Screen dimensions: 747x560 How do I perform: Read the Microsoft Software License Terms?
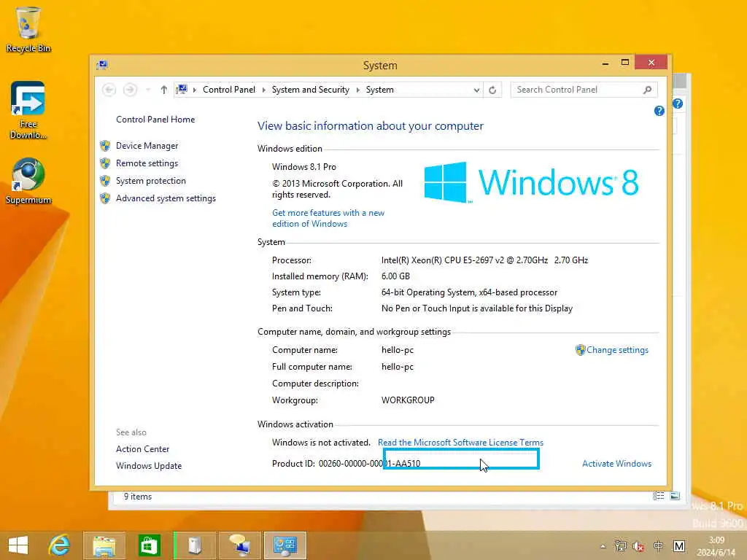coord(460,443)
